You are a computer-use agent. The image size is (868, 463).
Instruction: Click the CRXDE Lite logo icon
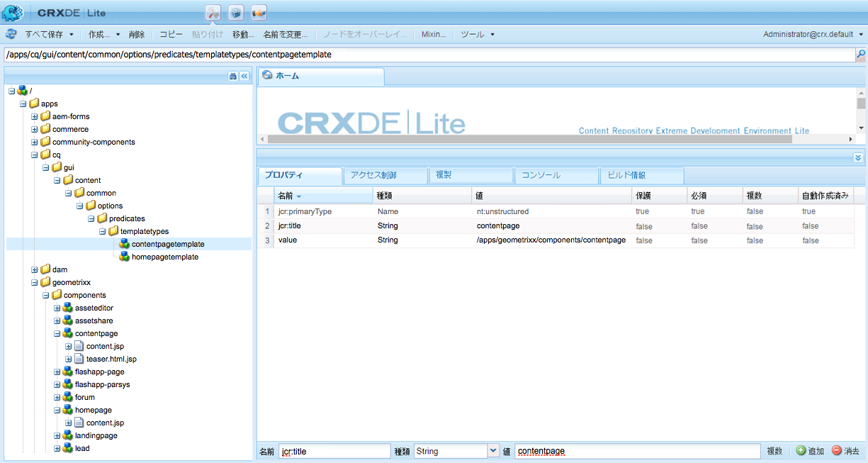click(x=12, y=13)
